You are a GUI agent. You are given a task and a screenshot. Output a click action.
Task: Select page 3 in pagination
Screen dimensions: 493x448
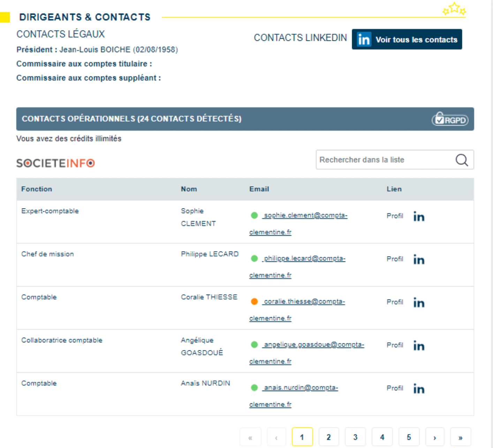[355, 437]
